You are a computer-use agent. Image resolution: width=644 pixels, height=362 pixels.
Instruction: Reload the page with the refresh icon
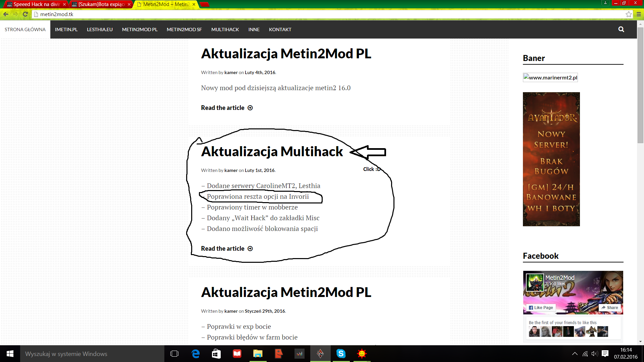click(x=25, y=14)
